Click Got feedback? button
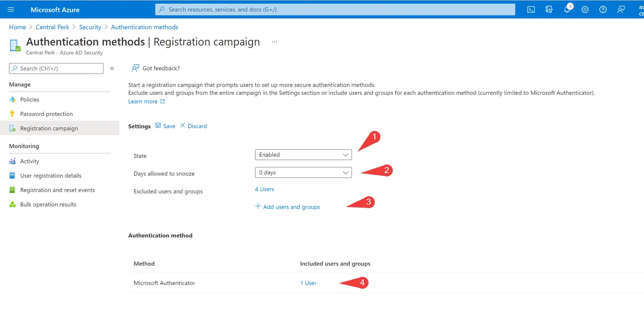The image size is (644, 319). pyautogui.click(x=155, y=68)
